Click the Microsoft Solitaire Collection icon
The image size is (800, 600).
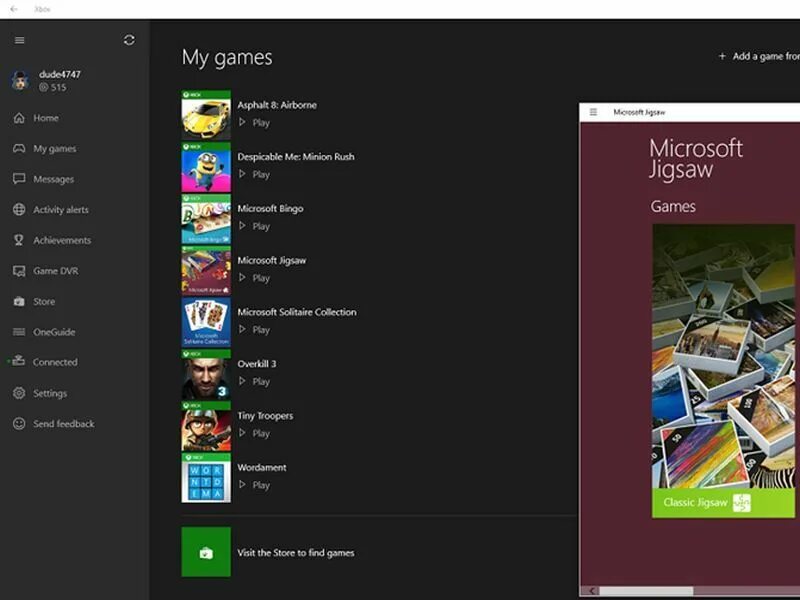[206, 322]
